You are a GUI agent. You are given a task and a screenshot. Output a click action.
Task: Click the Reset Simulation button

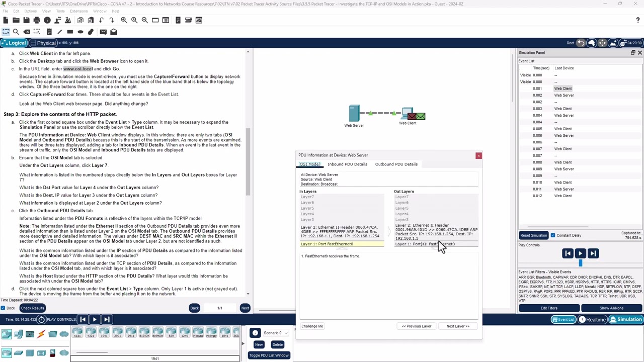click(533, 235)
